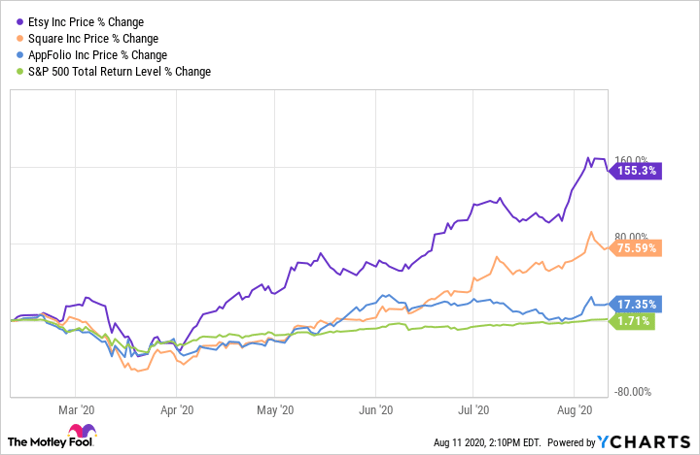Click the purple 155.3% value flag

(635, 171)
